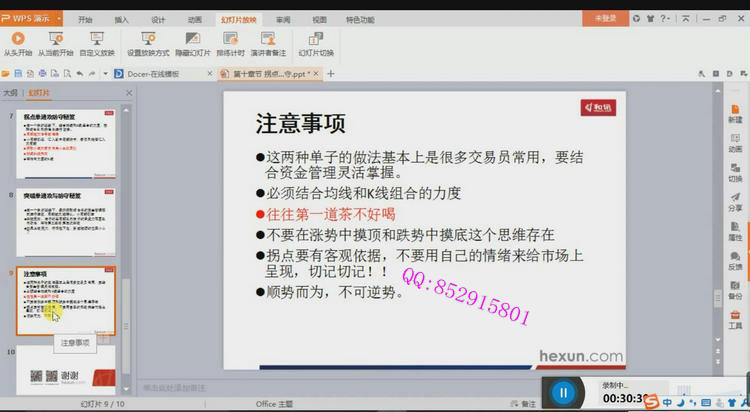Switch to the 大纲 outline view
Screen dimensions: 750x412
[11, 92]
